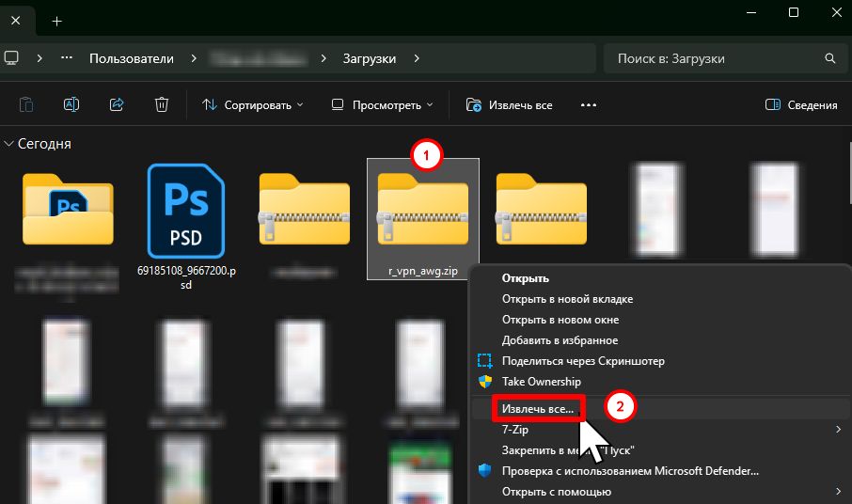Toggle the Сведения details pane
This screenshot has width=852, height=504.
801,104
